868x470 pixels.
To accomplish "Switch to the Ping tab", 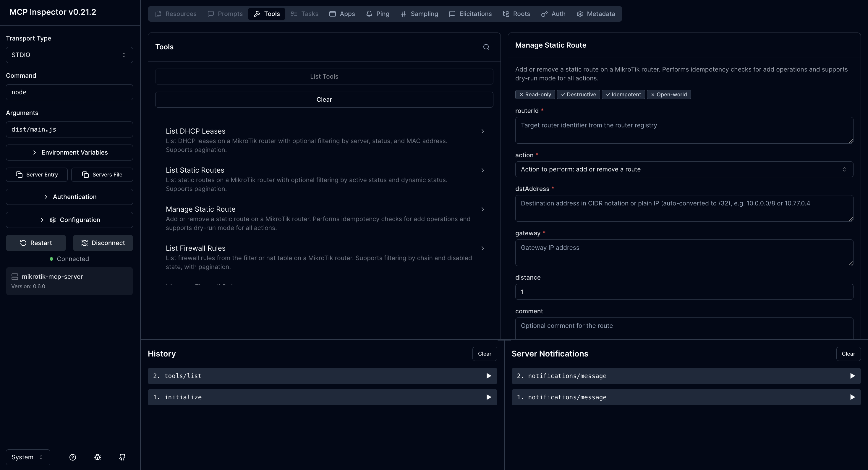I will [378, 14].
